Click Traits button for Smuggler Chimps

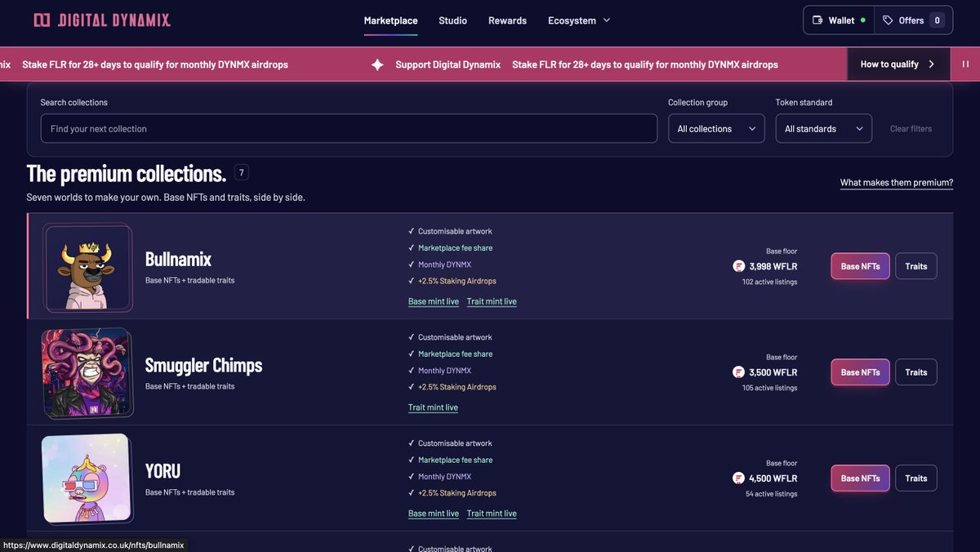click(916, 372)
